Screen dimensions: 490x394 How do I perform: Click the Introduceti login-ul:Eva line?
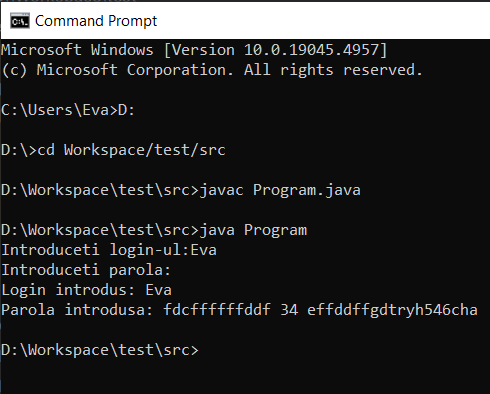point(109,250)
